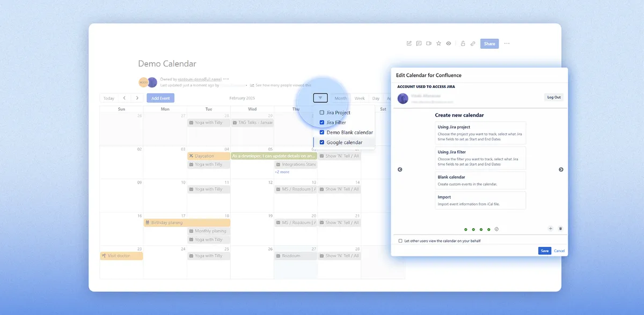
Task: Open the three-dot more actions menu beside Share
Action: click(x=507, y=43)
